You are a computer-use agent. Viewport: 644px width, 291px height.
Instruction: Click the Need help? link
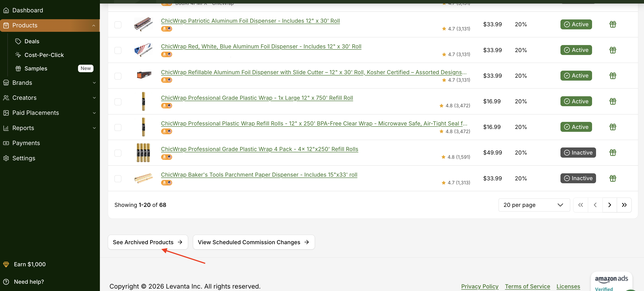pyautogui.click(x=29, y=282)
